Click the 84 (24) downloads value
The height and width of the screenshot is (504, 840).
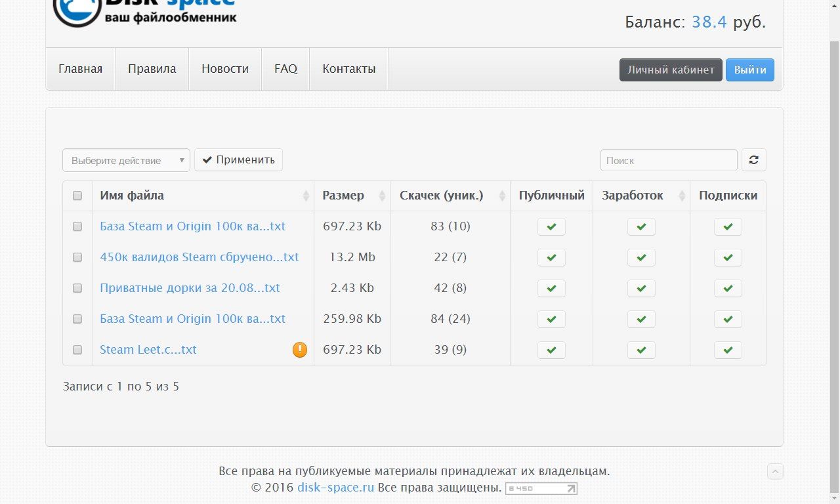pos(450,319)
